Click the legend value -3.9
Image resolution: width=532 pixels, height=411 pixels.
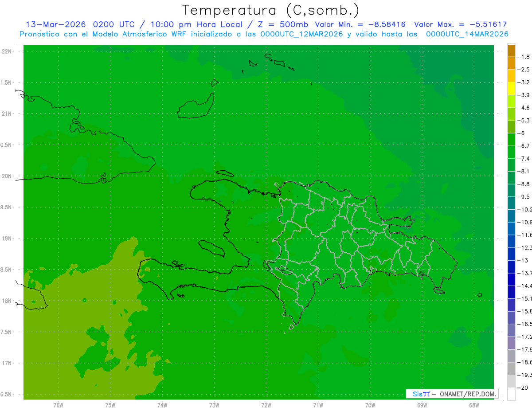[524, 95]
